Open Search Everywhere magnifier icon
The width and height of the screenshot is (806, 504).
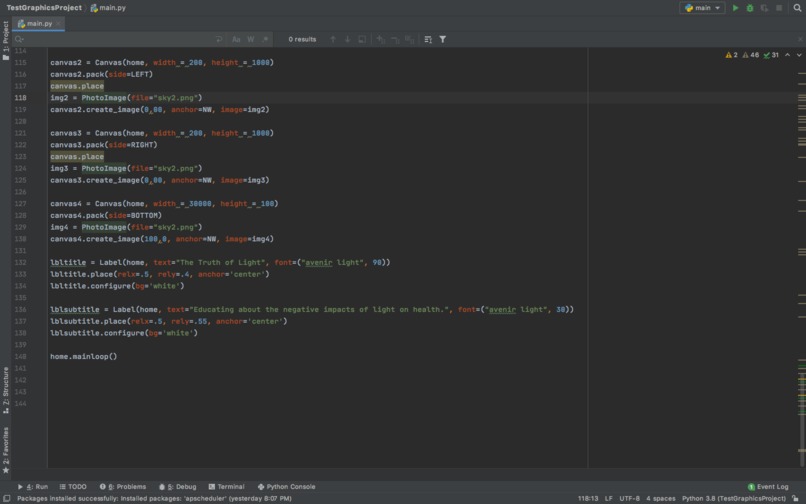tap(797, 8)
